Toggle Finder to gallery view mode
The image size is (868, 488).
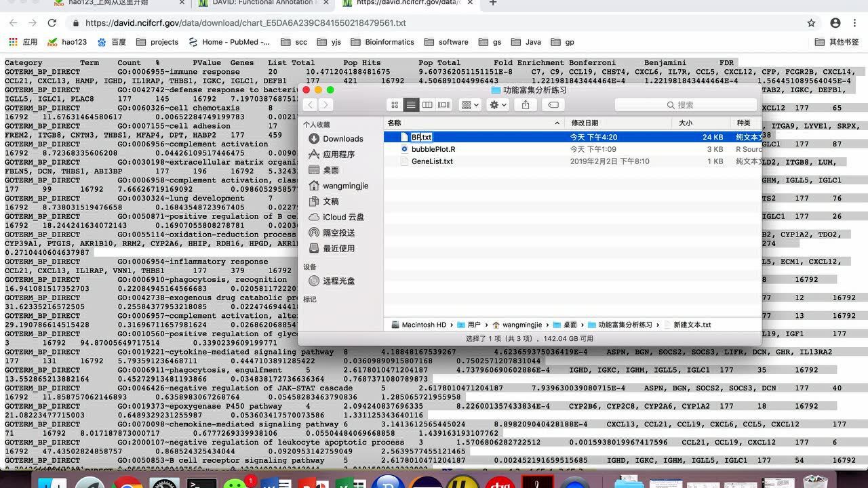443,104
